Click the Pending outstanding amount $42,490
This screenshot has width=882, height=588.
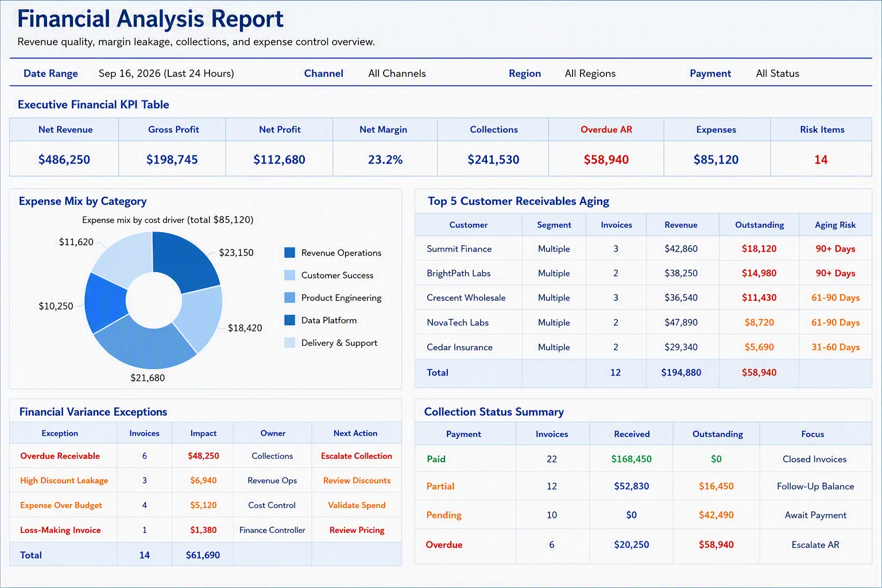point(716,515)
